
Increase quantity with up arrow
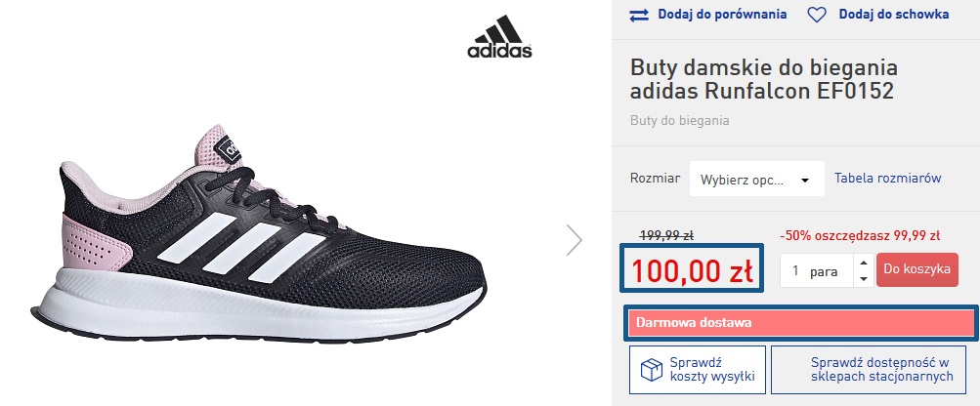click(x=864, y=263)
